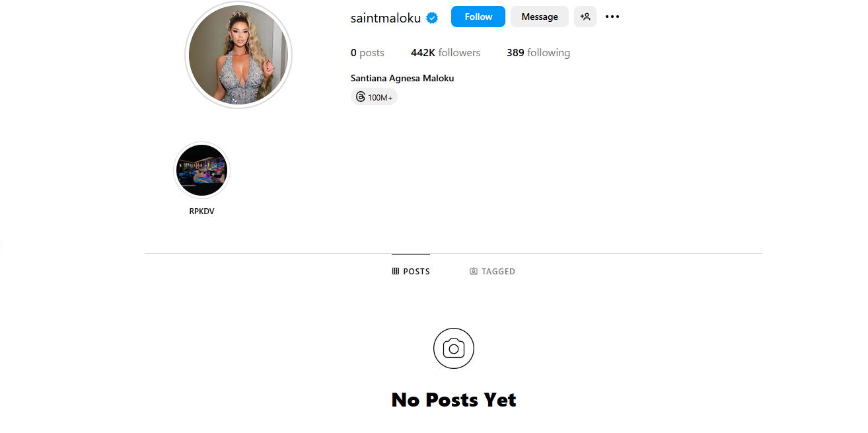This screenshot has width=868, height=433.
Task: Open similar account suggestions with the add-person icon
Action: click(x=585, y=17)
